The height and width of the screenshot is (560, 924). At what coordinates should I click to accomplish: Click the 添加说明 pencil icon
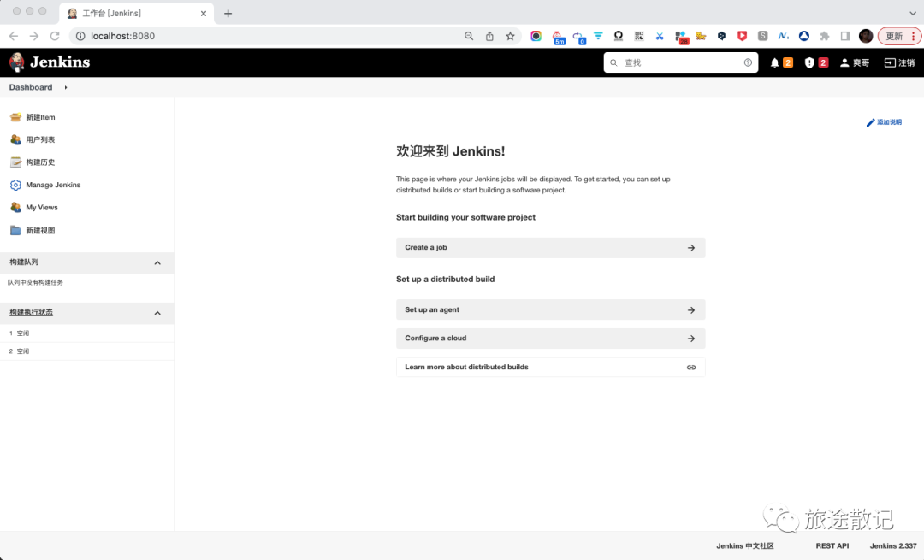[870, 122]
